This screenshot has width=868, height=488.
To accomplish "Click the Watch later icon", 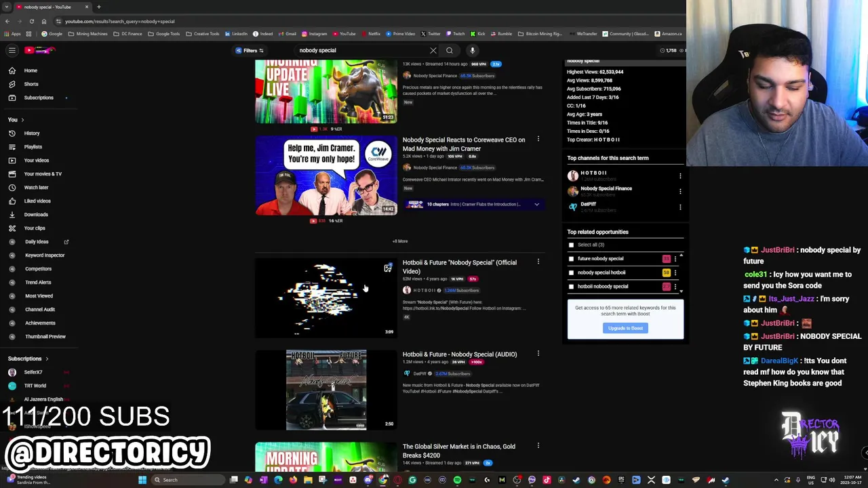I will tap(12, 187).
